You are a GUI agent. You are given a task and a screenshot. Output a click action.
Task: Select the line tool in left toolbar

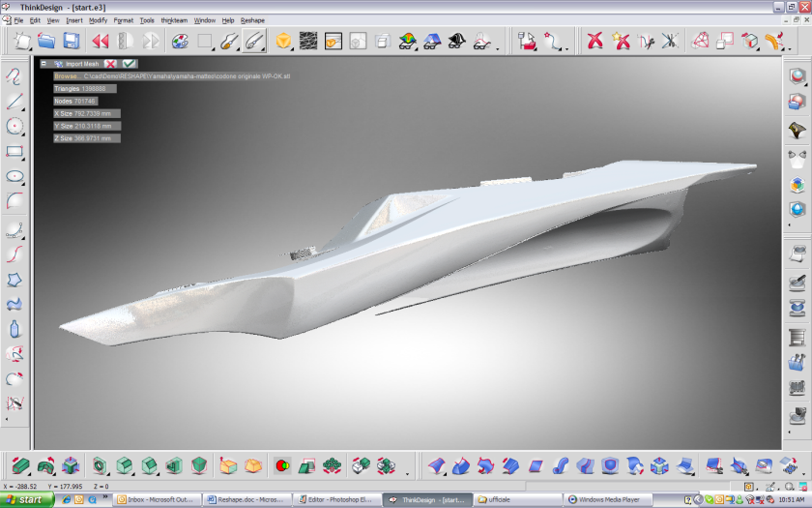[x=14, y=101]
